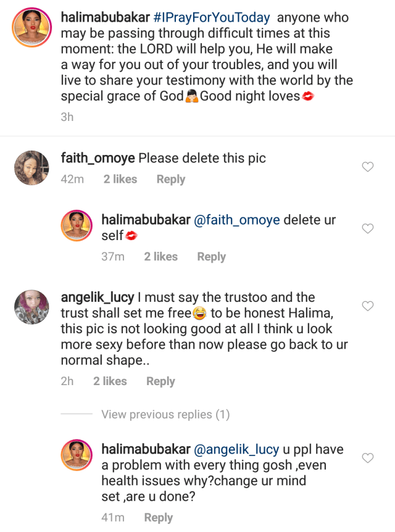Reply to halimabubakar's 'delete ur self' comment

(211, 257)
